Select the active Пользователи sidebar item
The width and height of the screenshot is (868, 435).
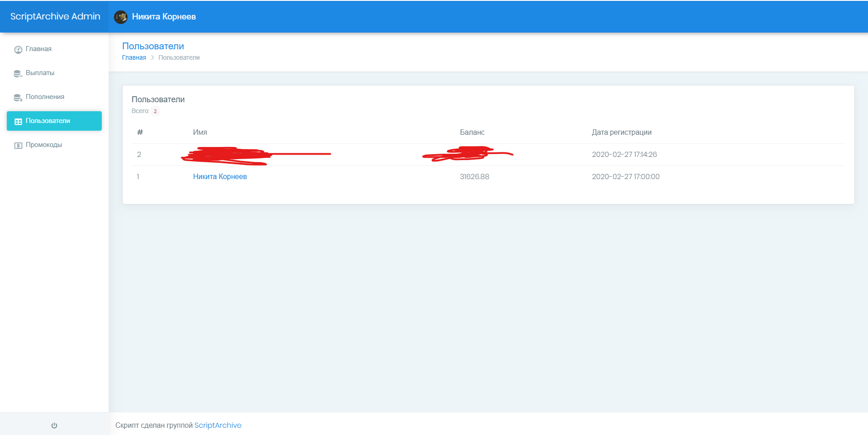(x=54, y=121)
